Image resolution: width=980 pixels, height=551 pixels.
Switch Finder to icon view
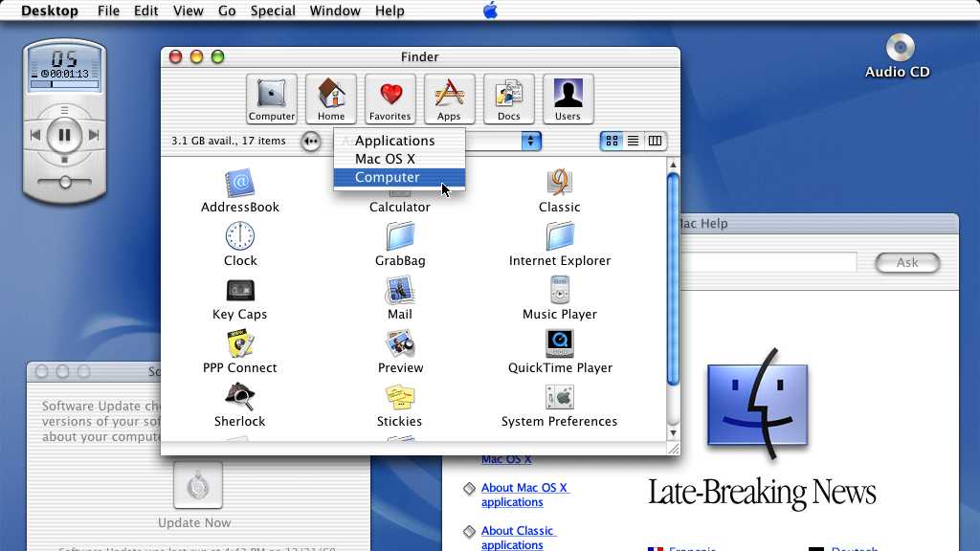coord(612,142)
